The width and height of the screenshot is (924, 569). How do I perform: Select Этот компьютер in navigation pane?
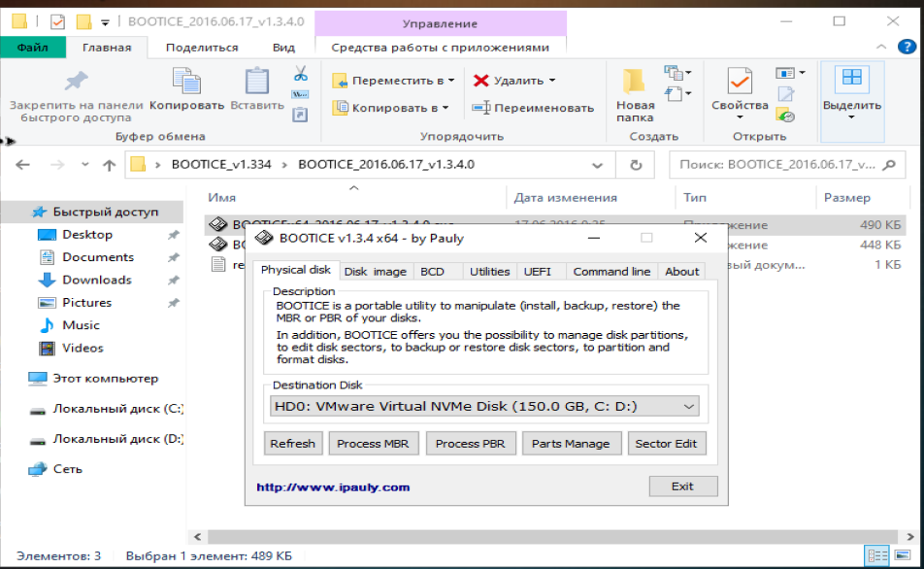point(105,378)
